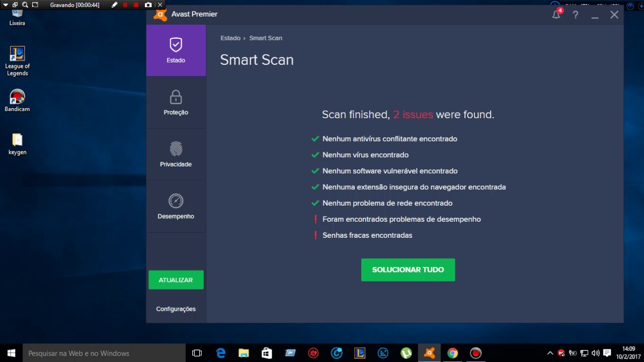Open Action Center notifications
Viewport: 644px width, 362px height.
607,353
